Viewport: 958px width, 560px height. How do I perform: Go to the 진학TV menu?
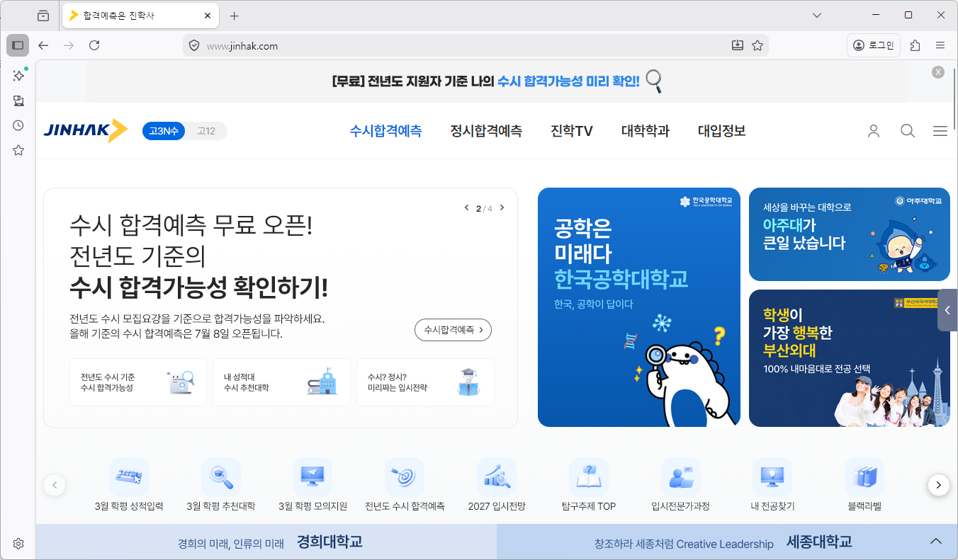[x=572, y=131]
